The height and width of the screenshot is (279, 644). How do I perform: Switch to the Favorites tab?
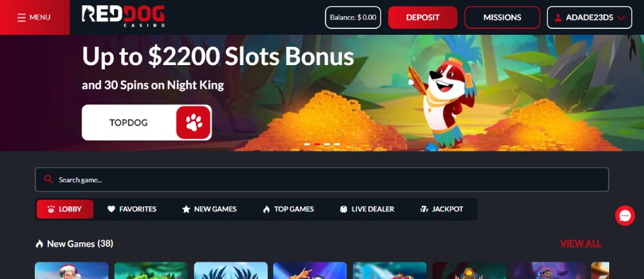tap(132, 209)
